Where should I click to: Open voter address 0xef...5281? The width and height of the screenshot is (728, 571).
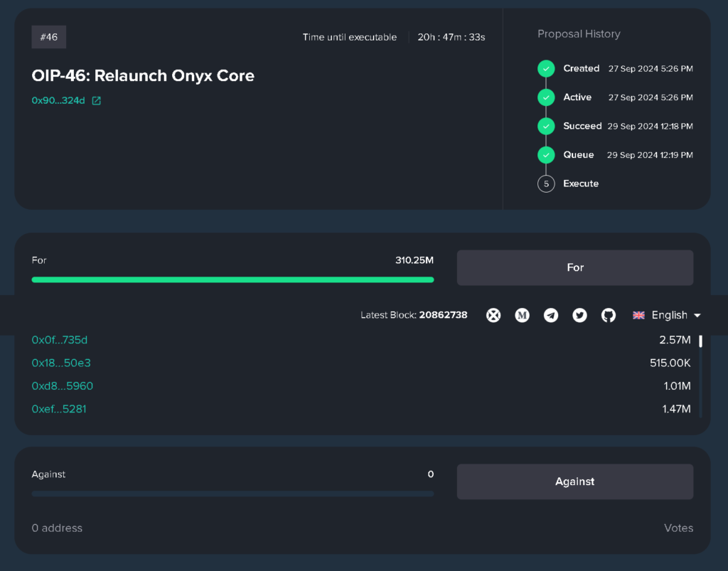[58, 409]
